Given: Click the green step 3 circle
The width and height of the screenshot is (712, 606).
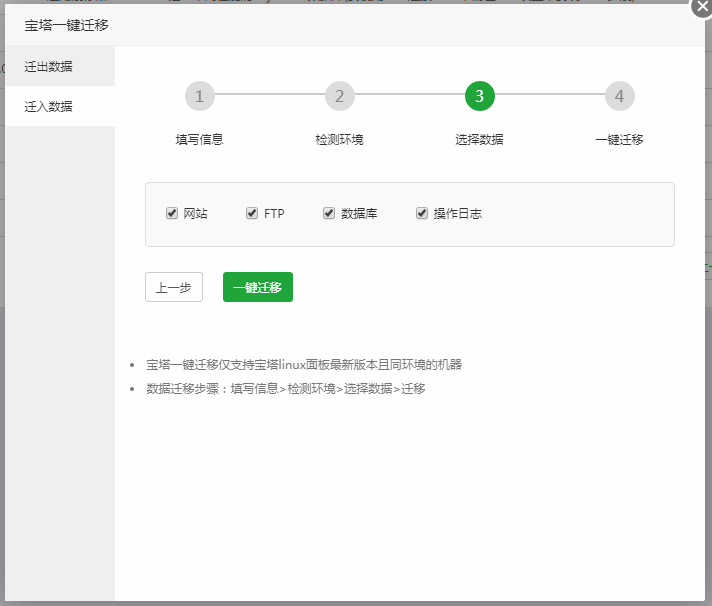Looking at the screenshot, I should [480, 96].
